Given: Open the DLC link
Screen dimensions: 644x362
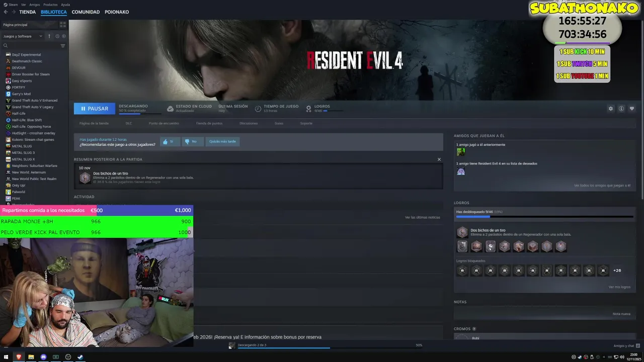Looking at the screenshot, I should 129,123.
